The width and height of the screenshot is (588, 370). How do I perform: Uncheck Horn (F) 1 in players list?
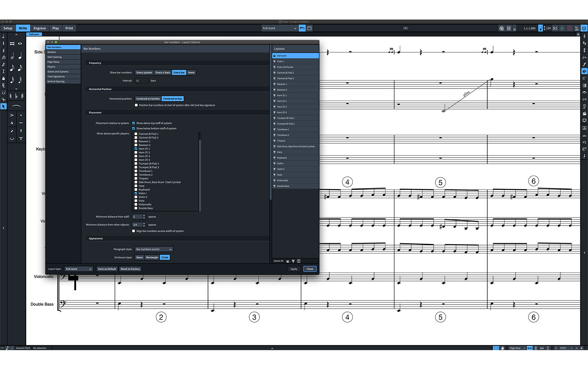(136, 149)
